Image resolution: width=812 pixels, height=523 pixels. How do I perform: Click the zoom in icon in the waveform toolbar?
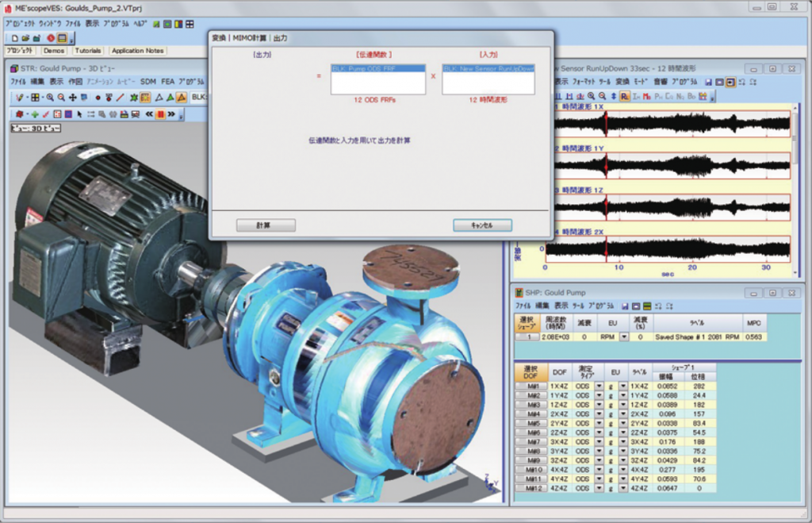tap(591, 96)
